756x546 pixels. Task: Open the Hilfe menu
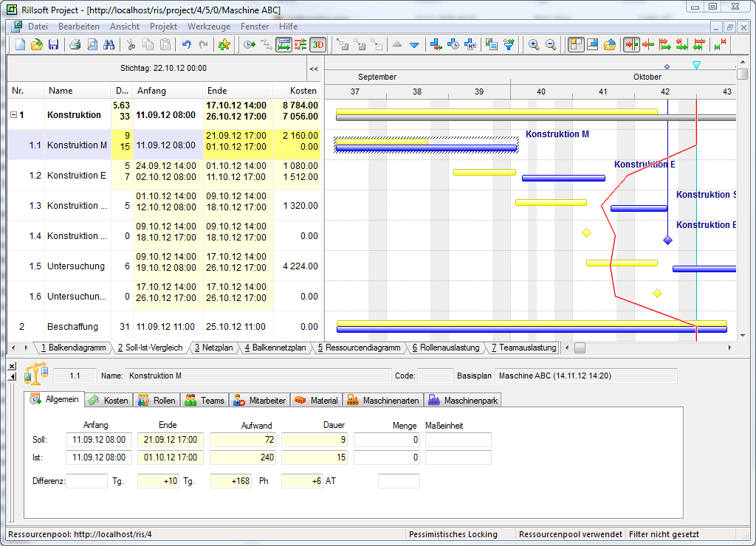(x=289, y=27)
